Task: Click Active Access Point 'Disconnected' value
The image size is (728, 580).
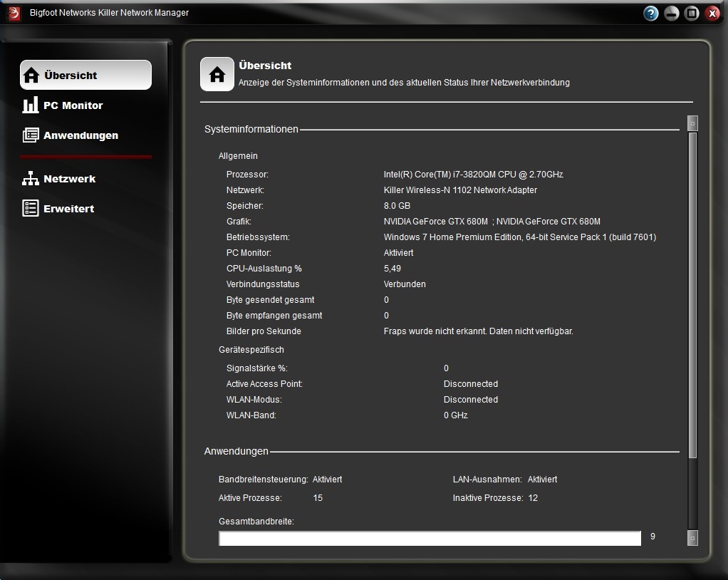Action: tap(470, 384)
